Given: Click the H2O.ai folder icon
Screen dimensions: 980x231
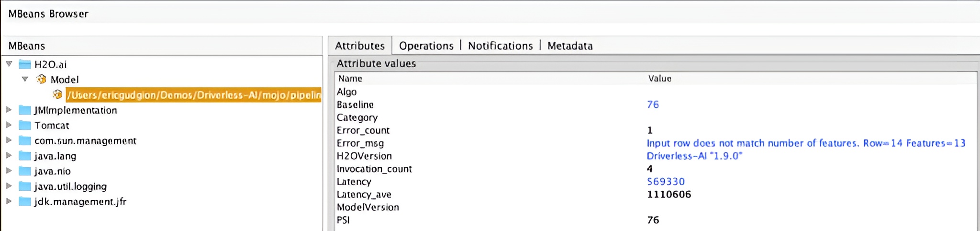Looking at the screenshot, I should pos(25,64).
